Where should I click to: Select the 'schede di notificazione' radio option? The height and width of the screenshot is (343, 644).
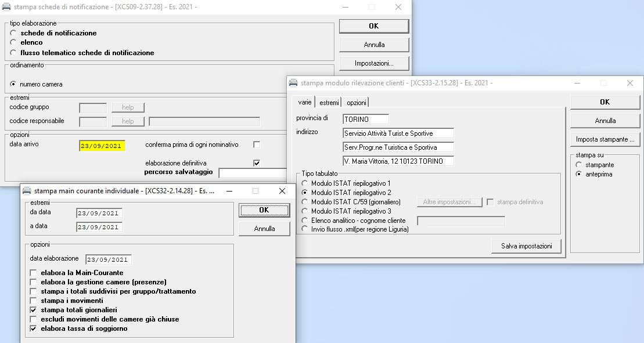coord(13,33)
